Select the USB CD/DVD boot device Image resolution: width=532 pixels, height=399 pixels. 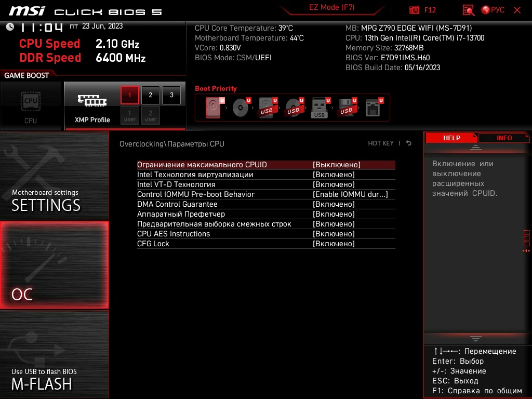[294, 108]
